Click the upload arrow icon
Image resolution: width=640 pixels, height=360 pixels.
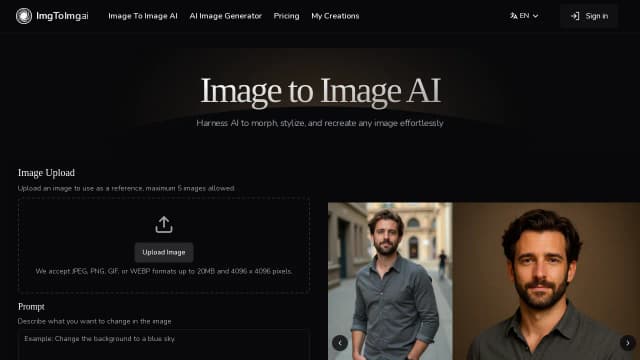click(x=164, y=224)
